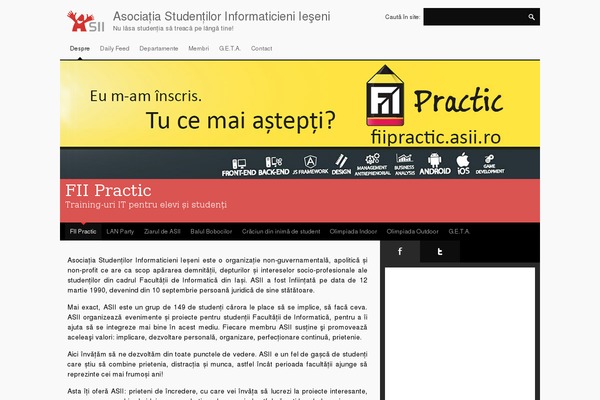Open the Daily Feed menu item

coord(114,49)
